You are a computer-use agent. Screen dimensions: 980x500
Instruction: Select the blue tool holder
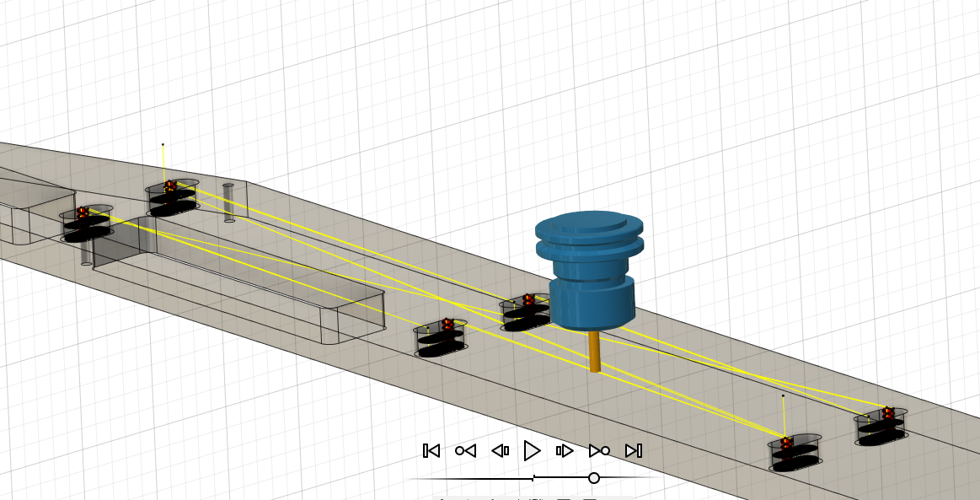click(590, 270)
